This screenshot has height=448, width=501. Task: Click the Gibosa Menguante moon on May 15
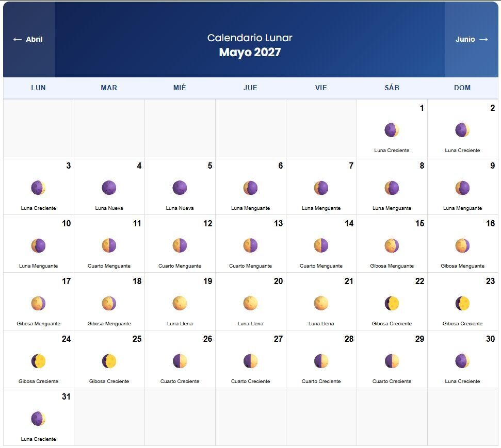(x=392, y=245)
